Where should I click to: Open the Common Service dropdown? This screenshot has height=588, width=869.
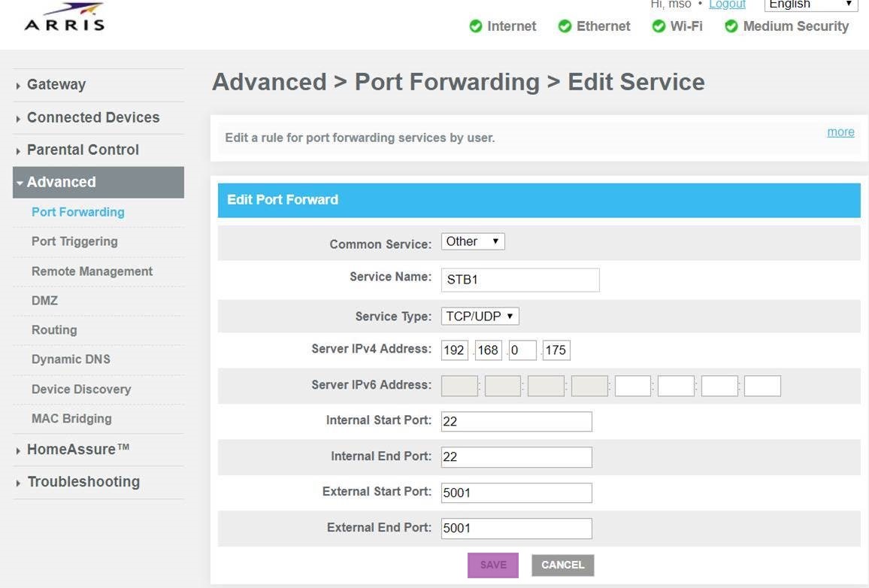pos(472,241)
